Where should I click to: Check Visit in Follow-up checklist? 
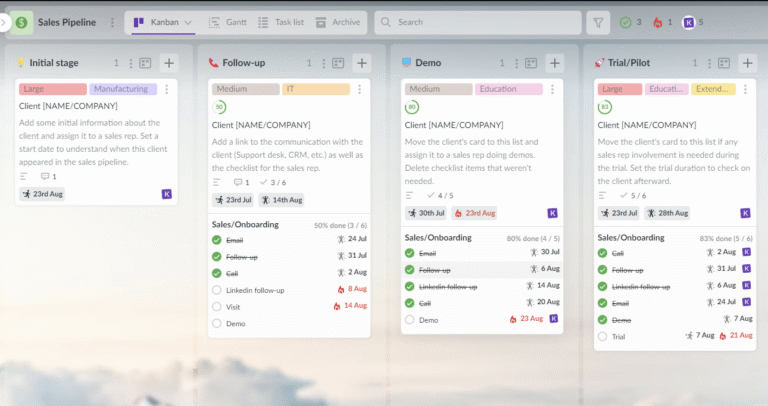point(217,307)
